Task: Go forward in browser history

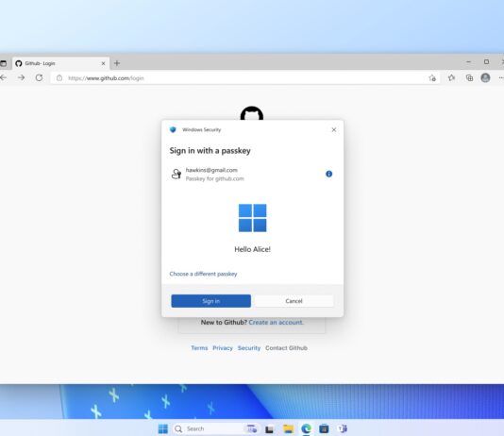Action: point(21,77)
